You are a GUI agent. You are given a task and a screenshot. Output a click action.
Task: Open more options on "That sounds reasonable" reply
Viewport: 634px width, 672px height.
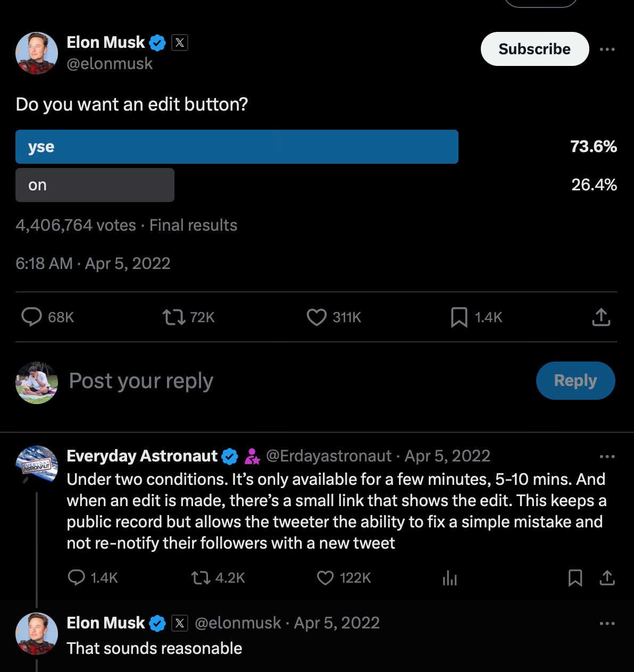(x=607, y=623)
